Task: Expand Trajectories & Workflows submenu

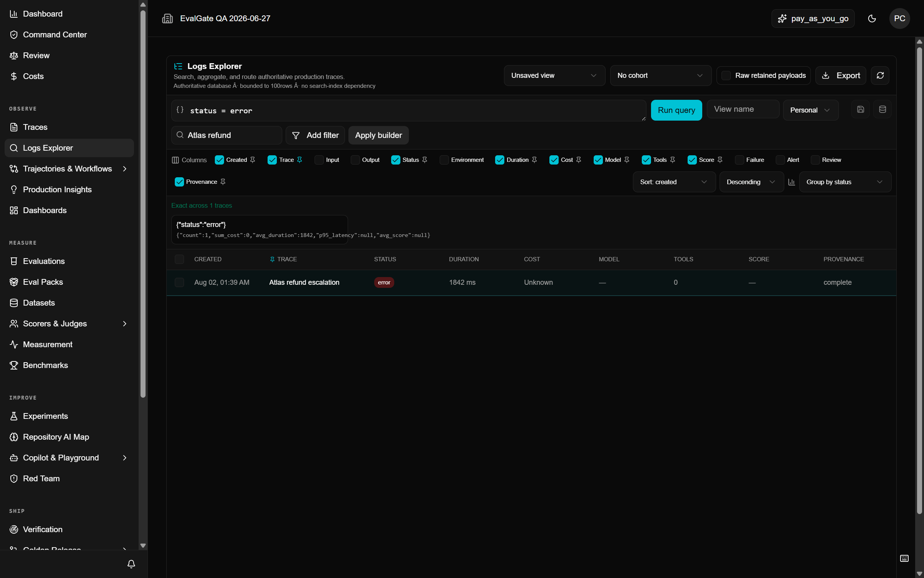Action: [125, 169]
